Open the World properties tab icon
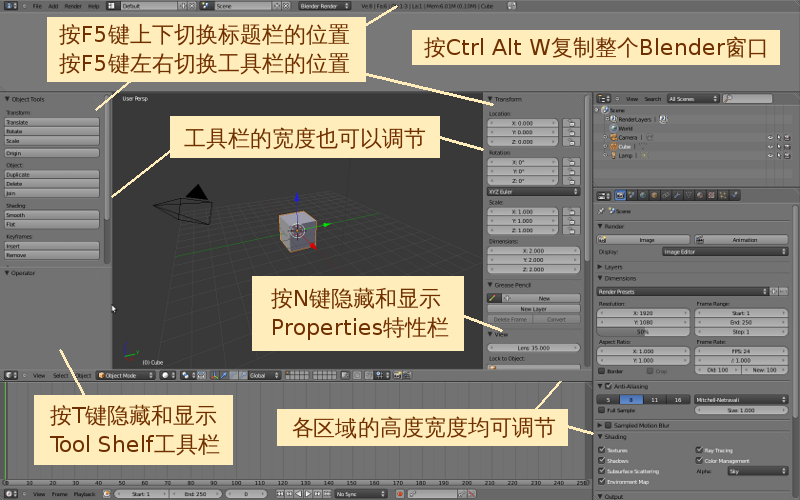The width and height of the screenshot is (800, 500). [643, 195]
